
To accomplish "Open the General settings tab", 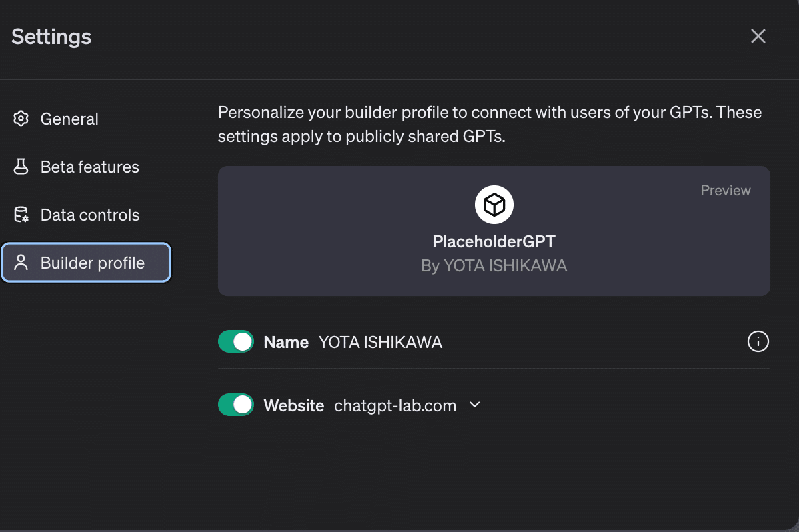I will point(69,119).
